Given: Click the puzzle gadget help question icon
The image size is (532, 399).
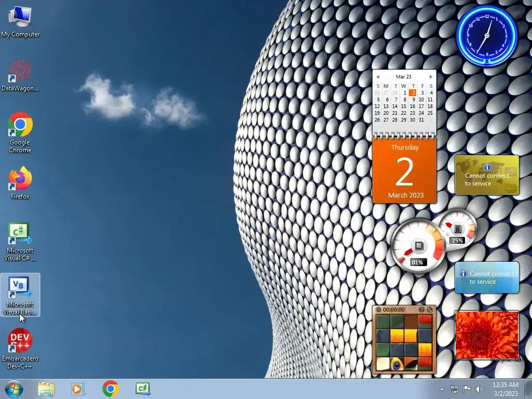Looking at the screenshot, I should click(x=421, y=310).
